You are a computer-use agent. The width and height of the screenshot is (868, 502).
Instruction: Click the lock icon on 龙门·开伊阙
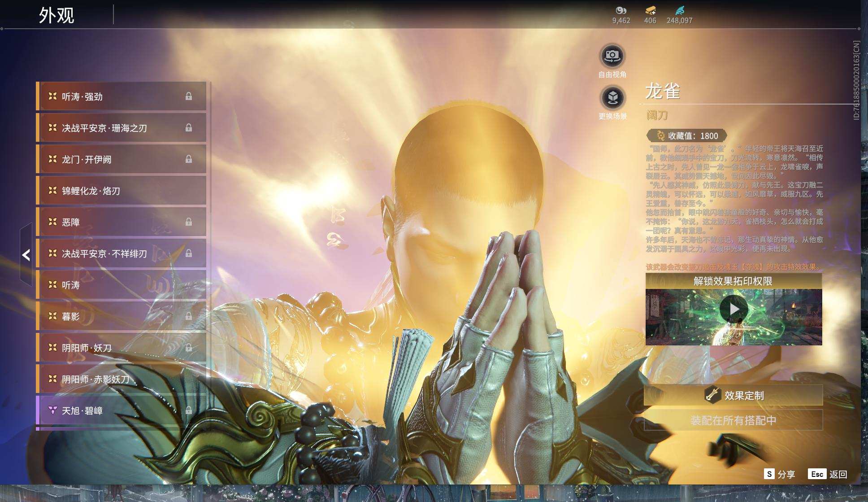pos(189,159)
